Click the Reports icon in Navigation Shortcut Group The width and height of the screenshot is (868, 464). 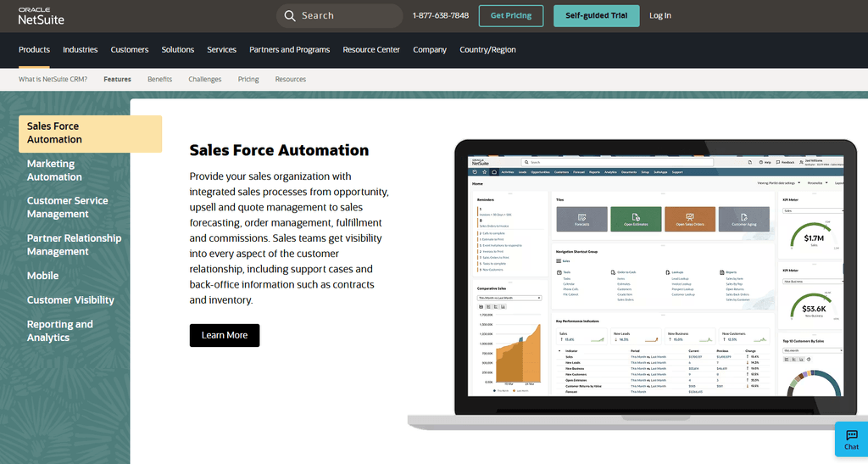[x=721, y=272]
